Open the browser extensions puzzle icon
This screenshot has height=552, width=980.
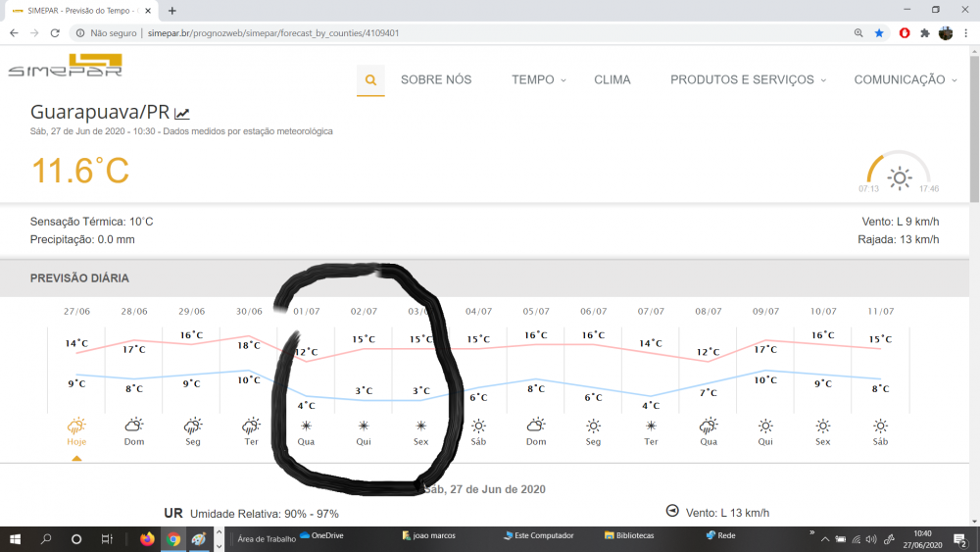(924, 32)
